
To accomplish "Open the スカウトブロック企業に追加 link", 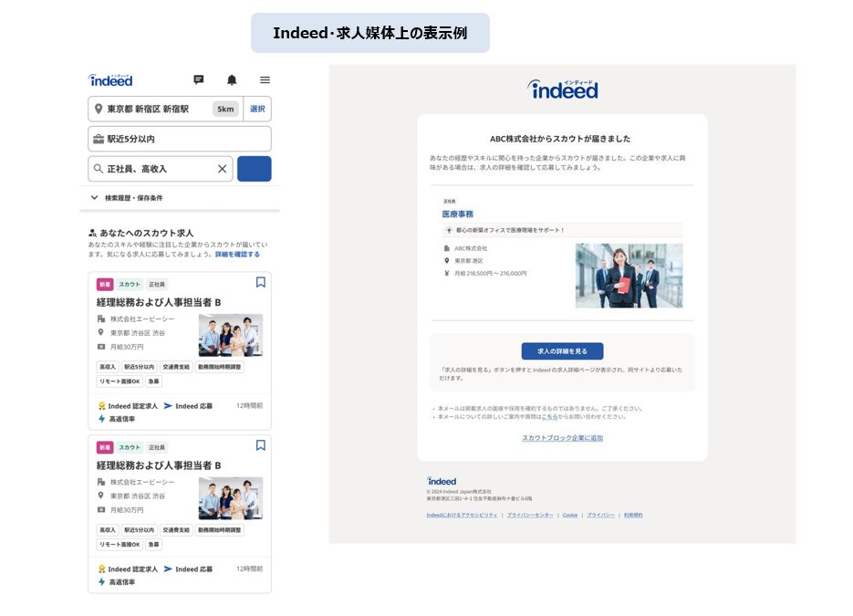I will pos(563,439).
